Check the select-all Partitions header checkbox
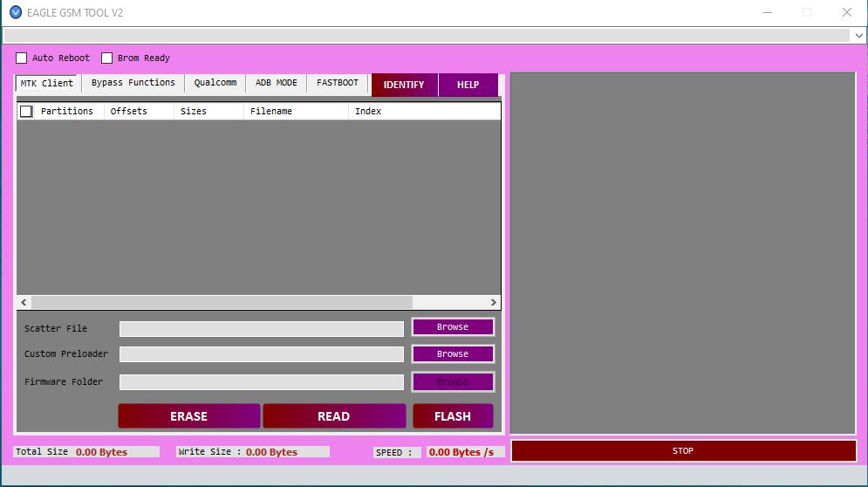 (x=26, y=112)
